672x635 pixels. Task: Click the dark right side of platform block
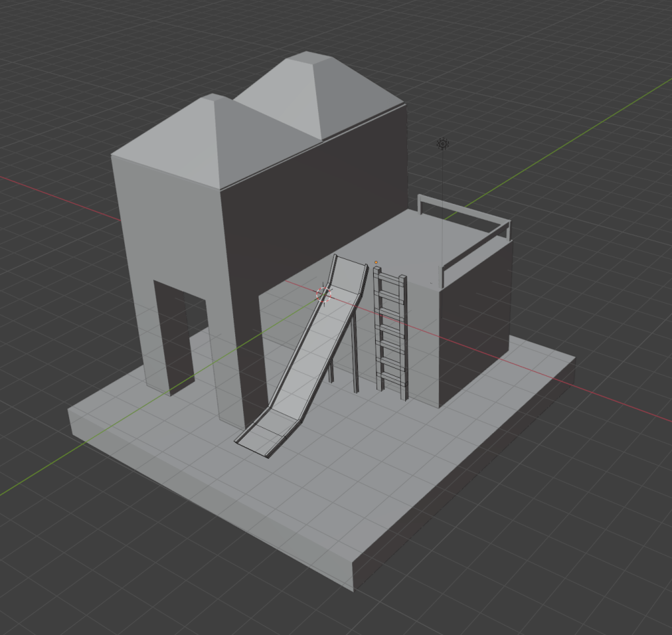[x=476, y=316]
